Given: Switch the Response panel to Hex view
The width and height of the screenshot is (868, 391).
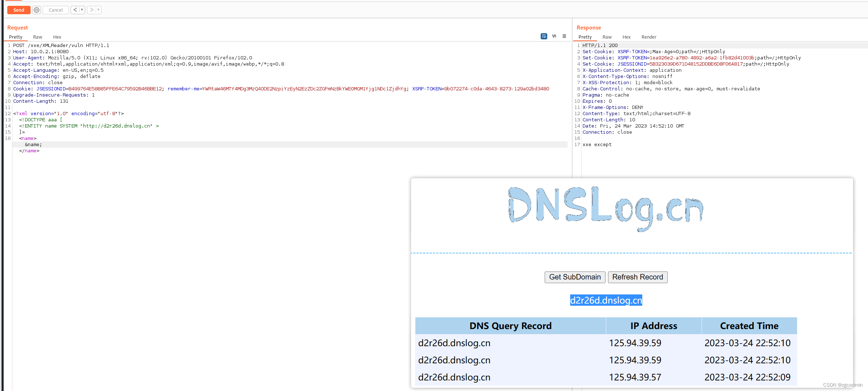Looking at the screenshot, I should 627,37.
